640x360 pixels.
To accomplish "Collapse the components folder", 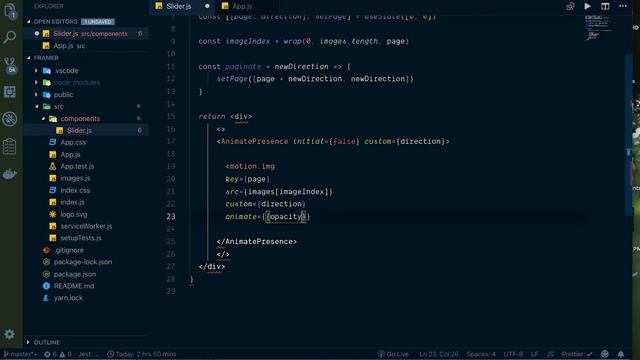I will [x=80, y=118].
